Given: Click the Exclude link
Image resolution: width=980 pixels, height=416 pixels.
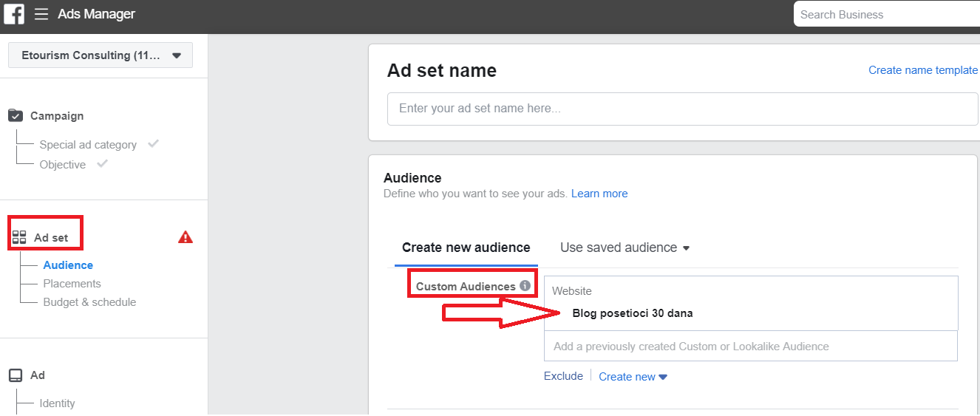Looking at the screenshot, I should pyautogui.click(x=563, y=376).
